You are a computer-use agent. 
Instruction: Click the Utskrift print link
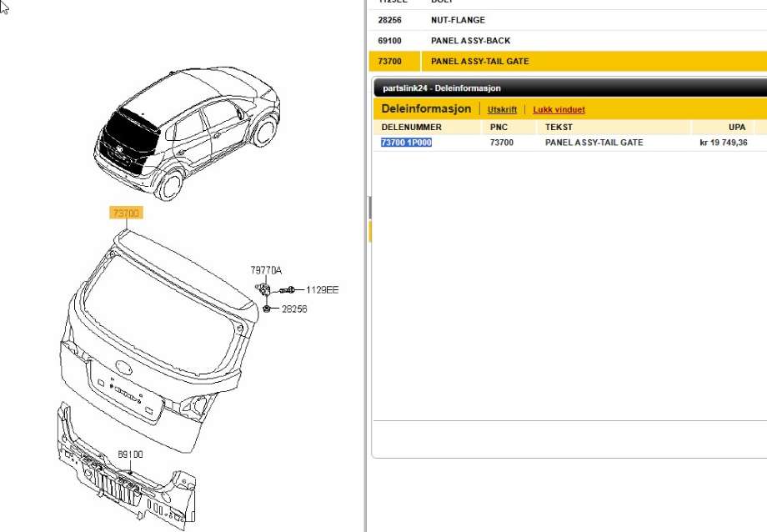[x=502, y=109]
